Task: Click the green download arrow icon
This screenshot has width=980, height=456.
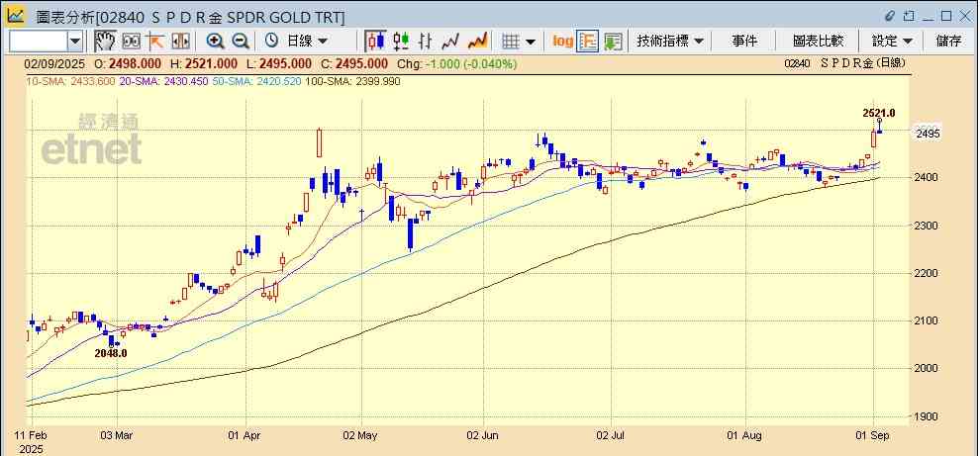Action: [613, 42]
